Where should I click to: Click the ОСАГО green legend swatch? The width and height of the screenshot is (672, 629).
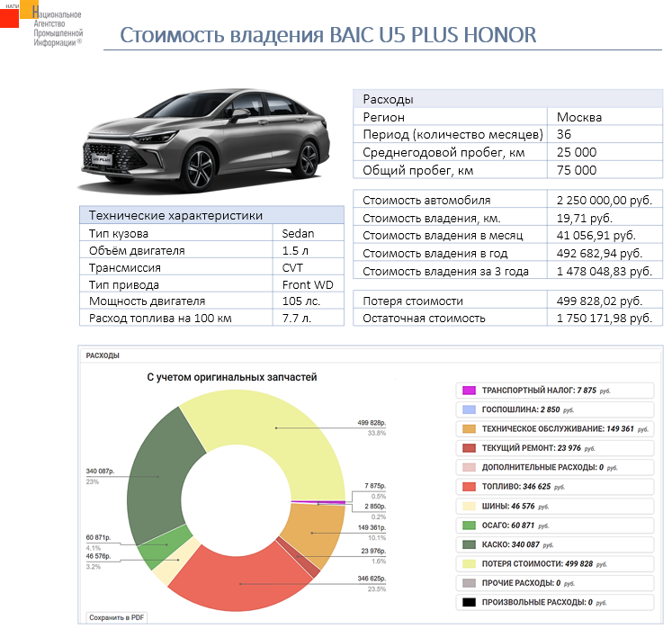point(468,525)
